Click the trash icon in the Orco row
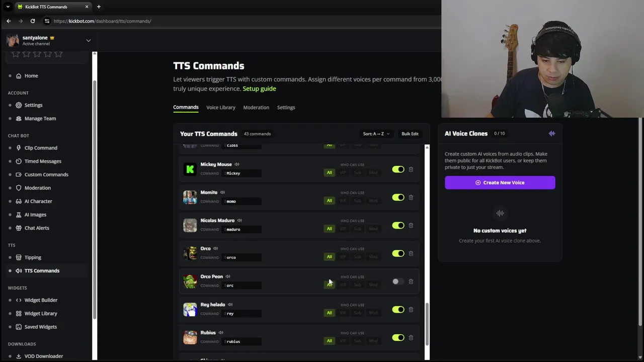Screen dimensions: 644x362 click(411, 253)
